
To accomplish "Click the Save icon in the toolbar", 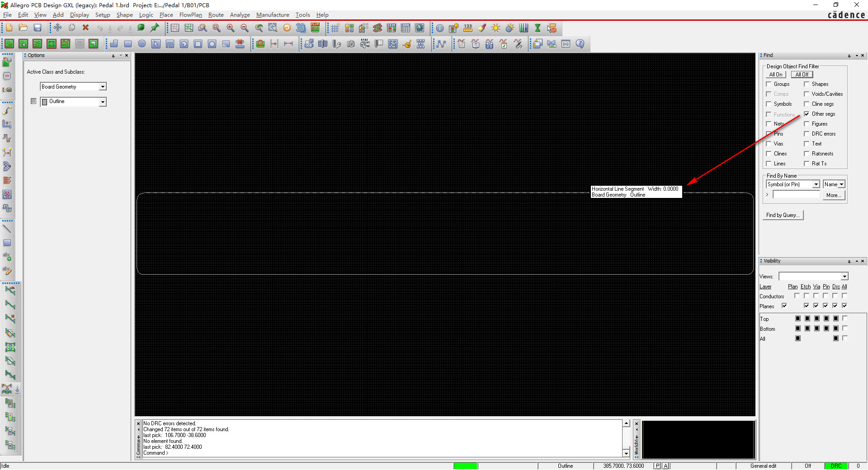I will pyautogui.click(x=38, y=28).
